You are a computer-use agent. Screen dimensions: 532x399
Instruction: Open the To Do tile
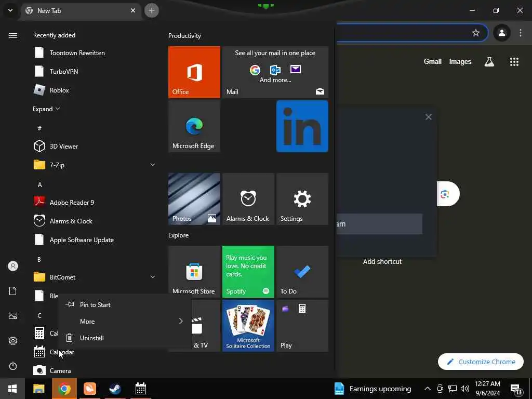click(302, 271)
